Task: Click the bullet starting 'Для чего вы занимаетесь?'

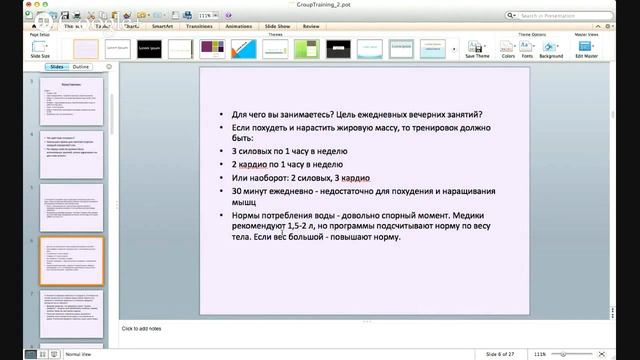Action: (357, 114)
